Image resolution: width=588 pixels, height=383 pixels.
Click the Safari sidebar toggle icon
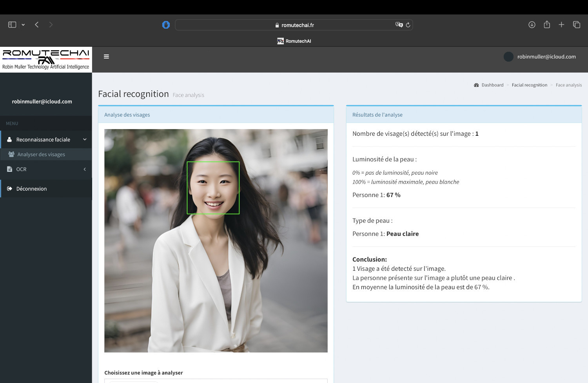click(x=12, y=25)
